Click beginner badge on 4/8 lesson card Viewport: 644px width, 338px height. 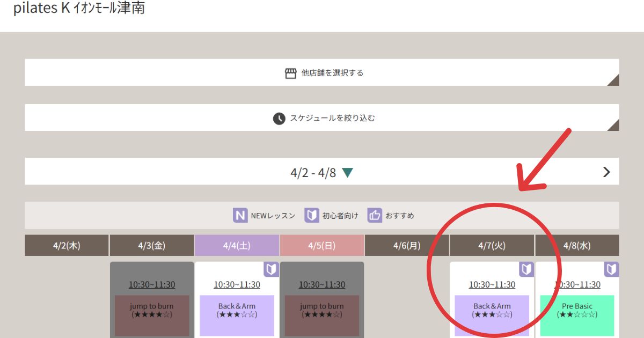click(x=611, y=269)
